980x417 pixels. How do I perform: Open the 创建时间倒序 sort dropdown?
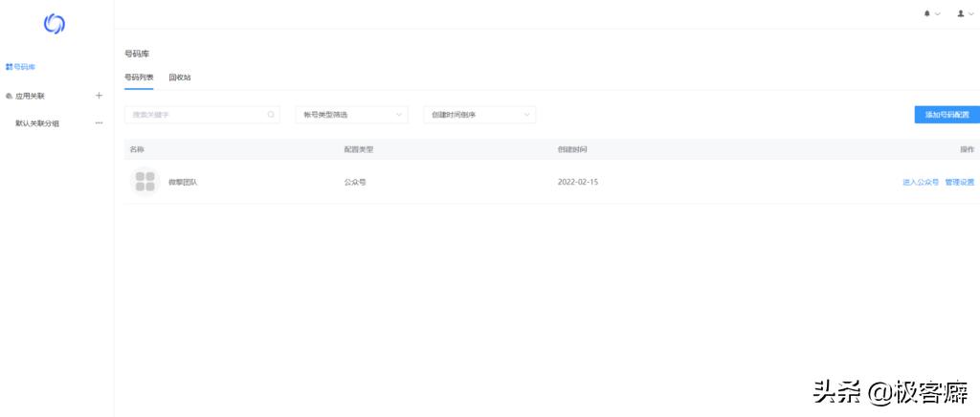[479, 115]
